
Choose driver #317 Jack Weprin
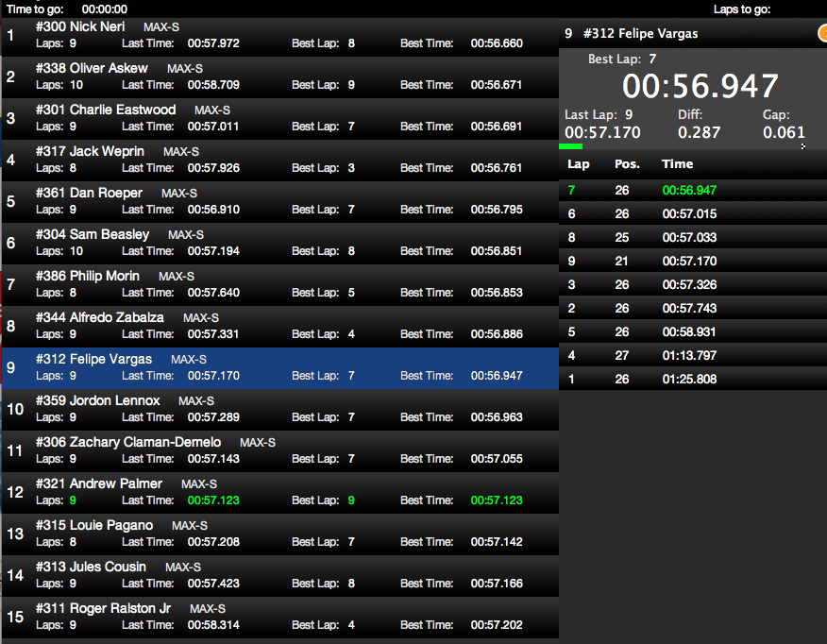[279, 160]
